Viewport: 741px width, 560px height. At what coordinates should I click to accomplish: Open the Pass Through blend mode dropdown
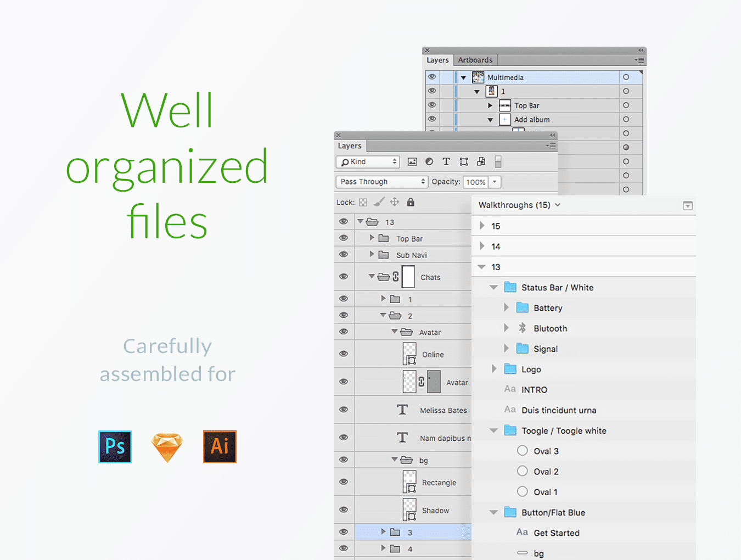[x=381, y=182]
